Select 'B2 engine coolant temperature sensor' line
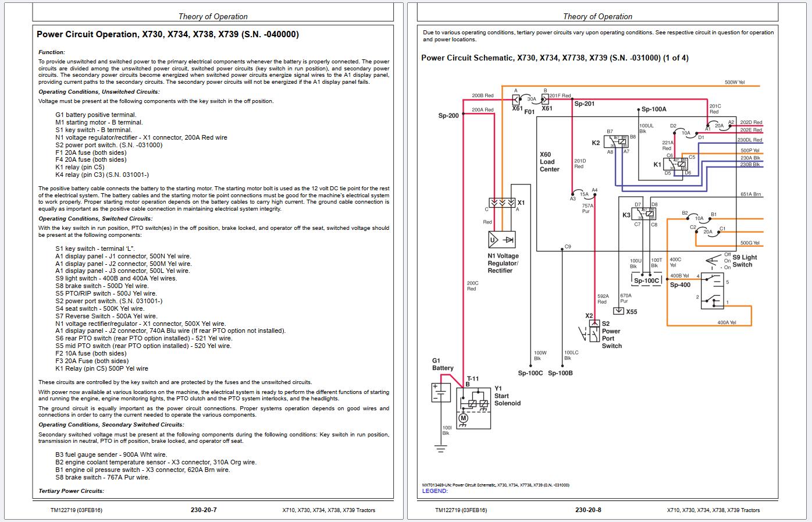 click(156, 463)
